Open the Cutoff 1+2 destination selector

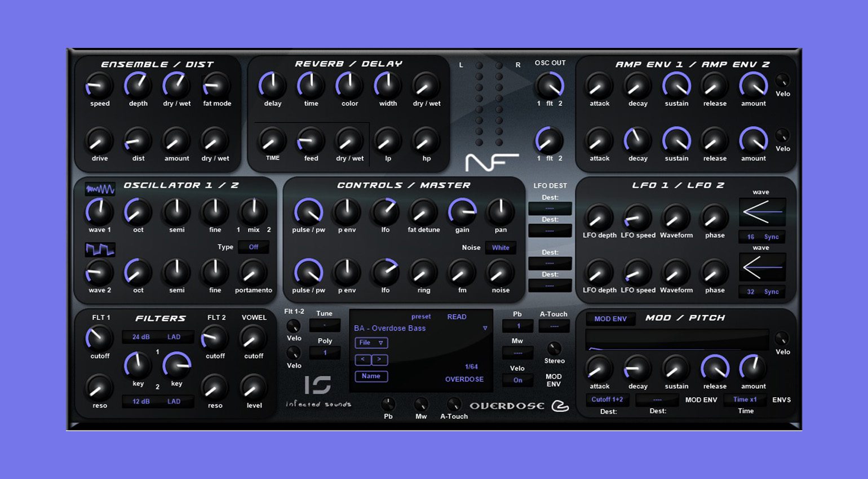[x=607, y=400]
